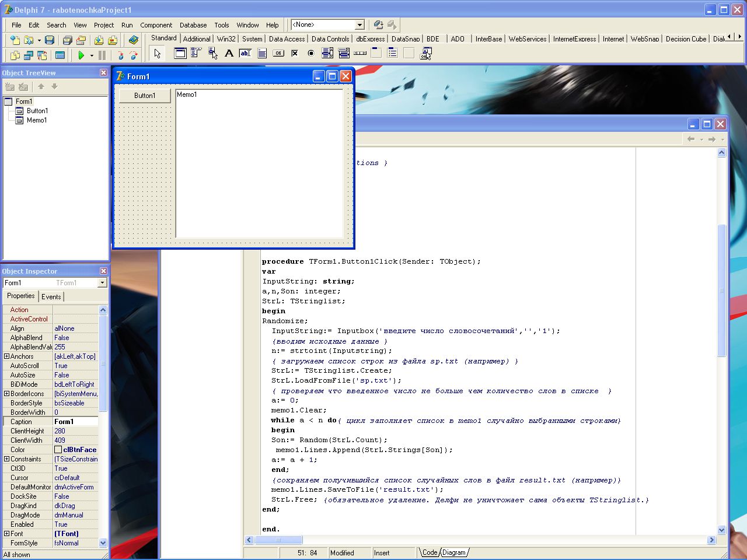The height and width of the screenshot is (560, 747).
Task: Select the MainMenu component in palette
Action: (x=196, y=53)
